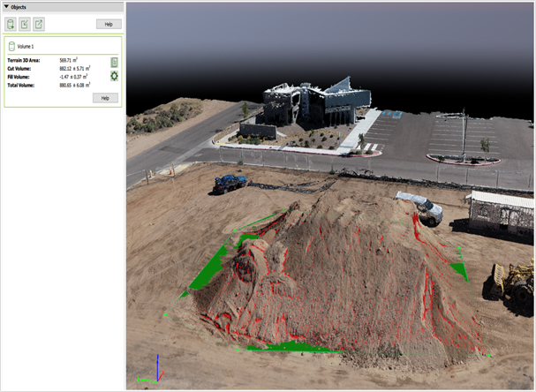Click the Objects panel title
536x392 pixels.
click(19, 6)
